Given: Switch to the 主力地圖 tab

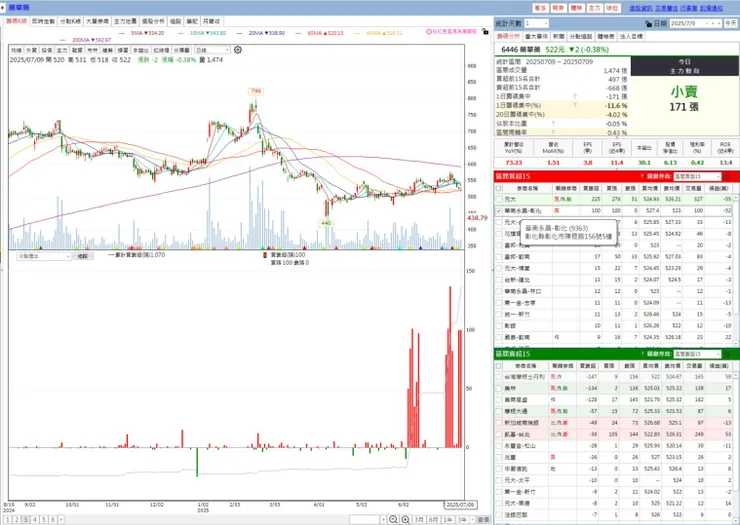Looking at the screenshot, I should point(125,21).
